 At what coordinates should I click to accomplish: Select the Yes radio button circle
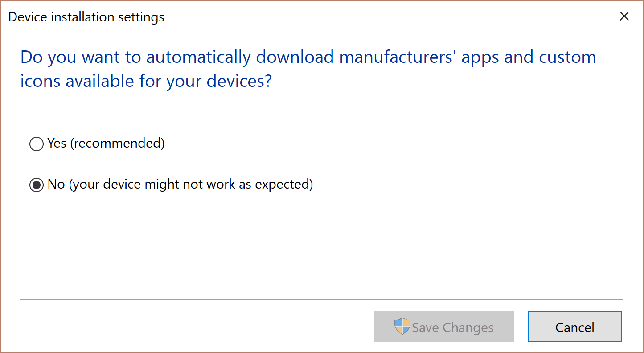coord(36,144)
